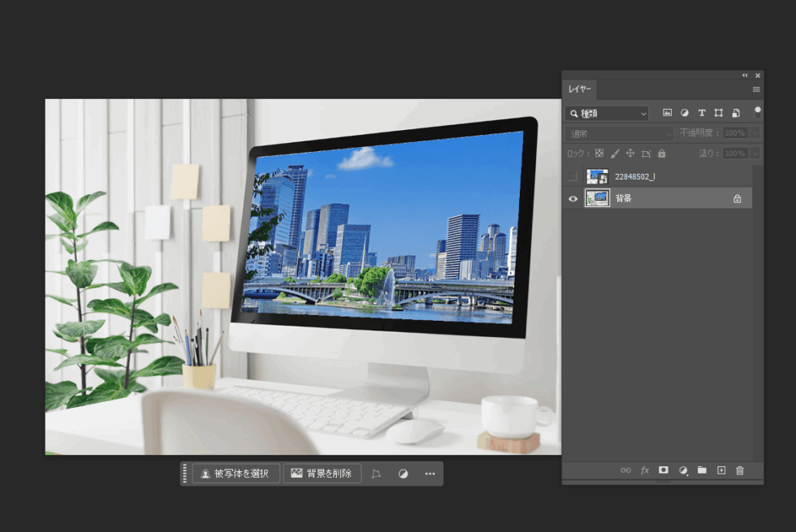Viewport: 796px width, 532px height.
Task: Open the fx layer style menu
Action: (x=645, y=470)
